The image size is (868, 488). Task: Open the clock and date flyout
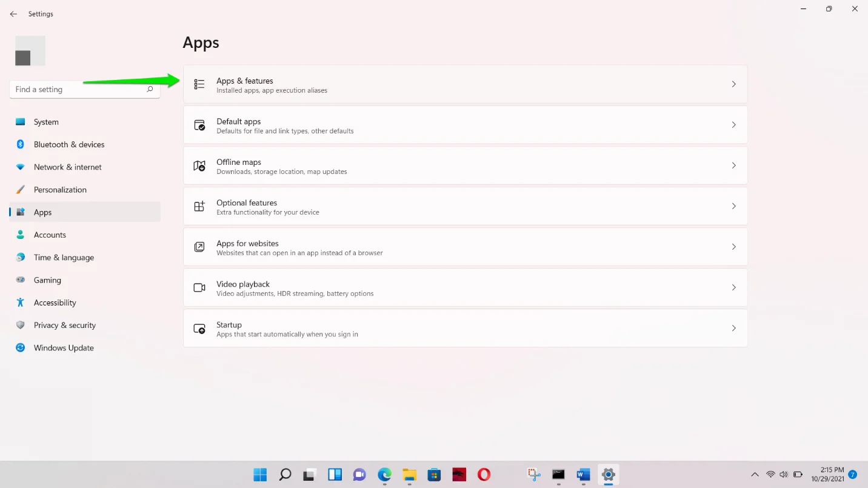click(x=828, y=474)
